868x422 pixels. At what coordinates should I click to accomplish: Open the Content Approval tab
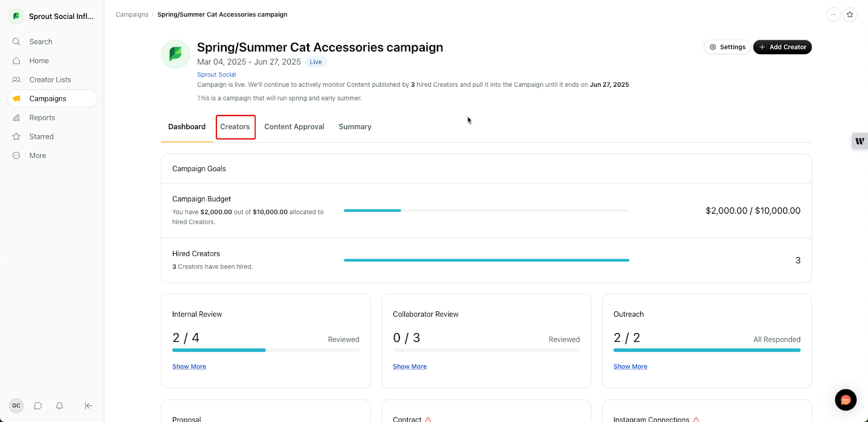click(x=294, y=127)
